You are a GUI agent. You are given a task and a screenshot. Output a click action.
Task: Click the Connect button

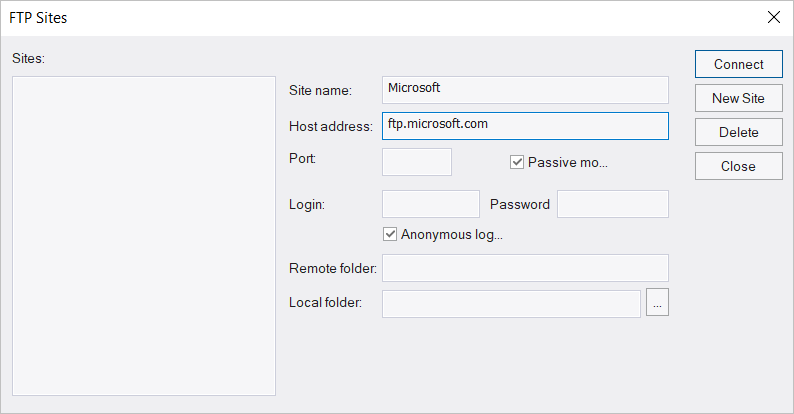click(x=738, y=64)
